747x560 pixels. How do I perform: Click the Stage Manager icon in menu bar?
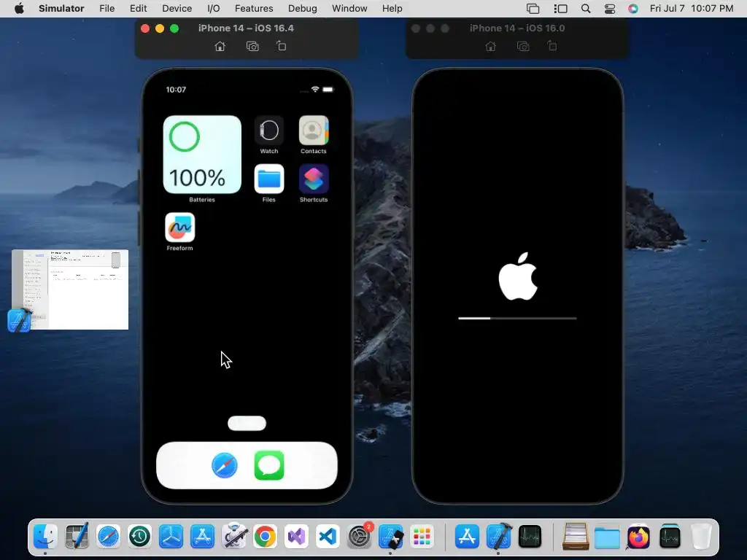[x=560, y=9]
